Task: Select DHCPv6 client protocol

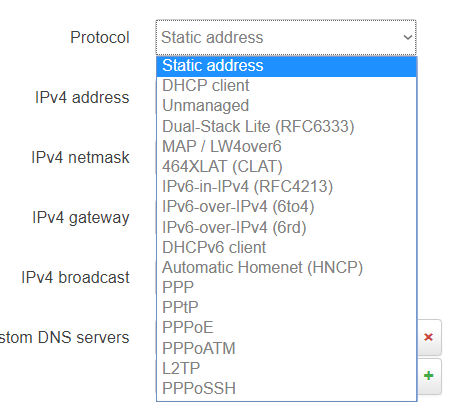Action: tap(286, 248)
